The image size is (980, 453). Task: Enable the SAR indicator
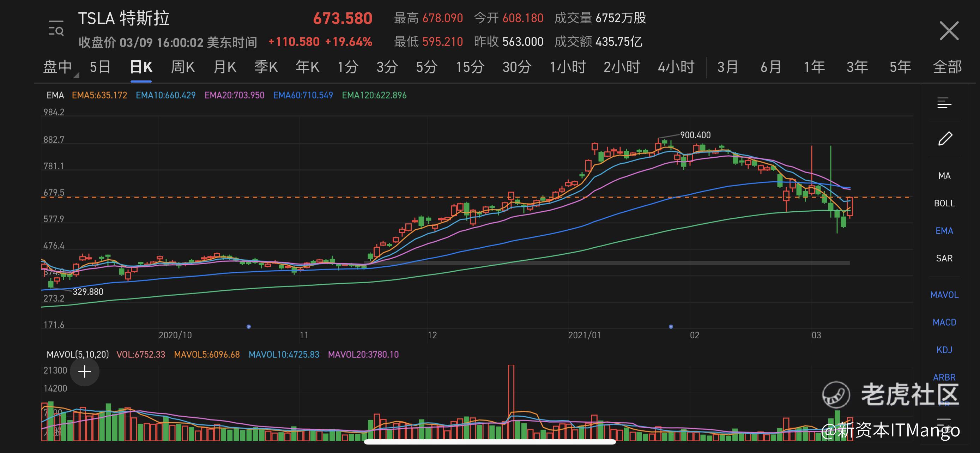pyautogui.click(x=944, y=258)
